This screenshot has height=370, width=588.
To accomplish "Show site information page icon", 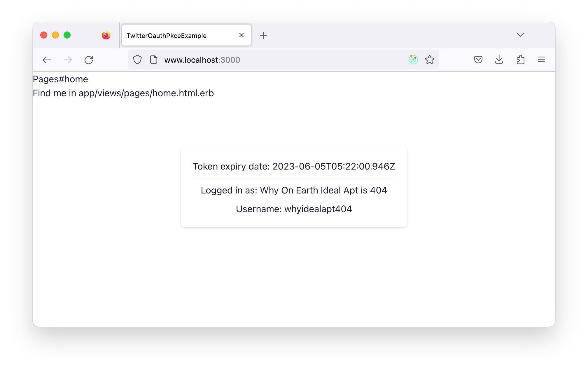I will (154, 60).
